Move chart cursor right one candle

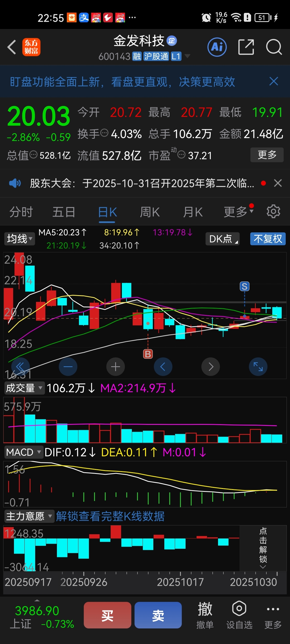(x=211, y=367)
